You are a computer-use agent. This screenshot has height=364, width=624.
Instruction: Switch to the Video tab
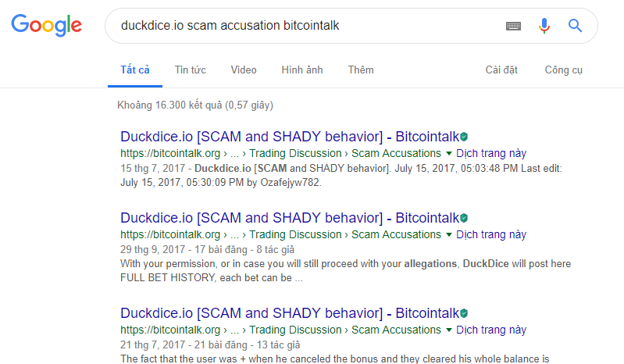click(244, 70)
